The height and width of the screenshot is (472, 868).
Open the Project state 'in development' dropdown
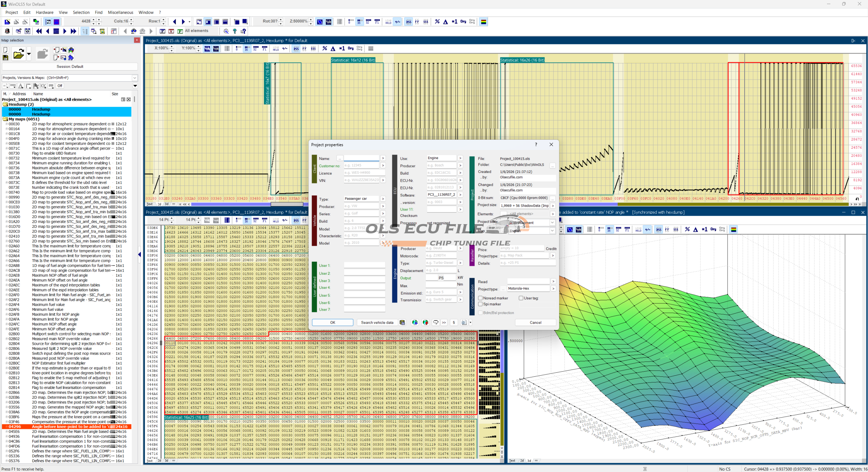(x=552, y=223)
